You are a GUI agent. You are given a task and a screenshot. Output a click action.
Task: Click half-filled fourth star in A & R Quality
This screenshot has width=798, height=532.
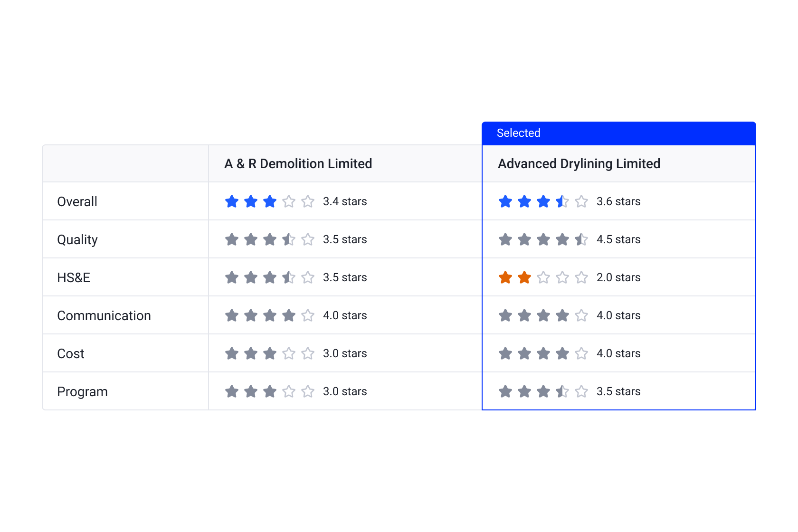(289, 239)
